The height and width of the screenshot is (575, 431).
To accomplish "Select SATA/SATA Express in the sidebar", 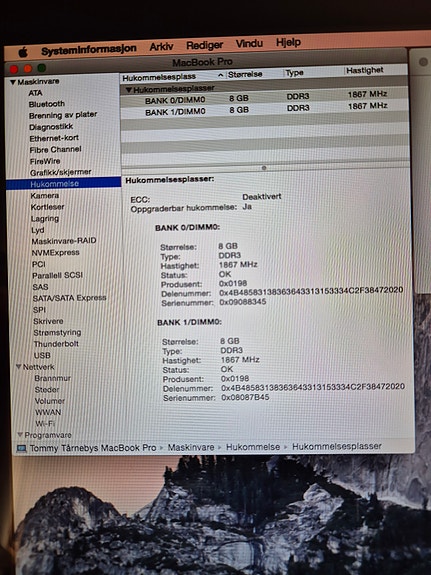I will tap(69, 298).
